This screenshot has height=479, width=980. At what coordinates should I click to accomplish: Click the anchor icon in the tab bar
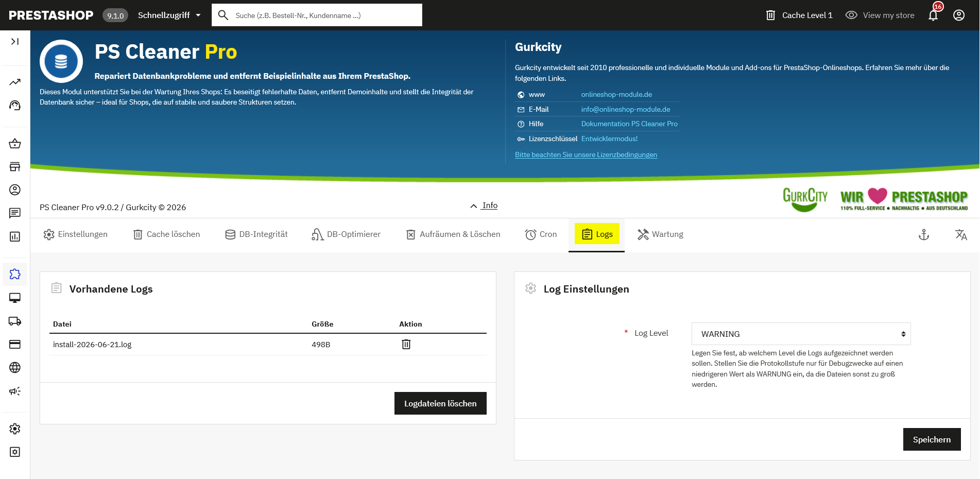click(924, 235)
